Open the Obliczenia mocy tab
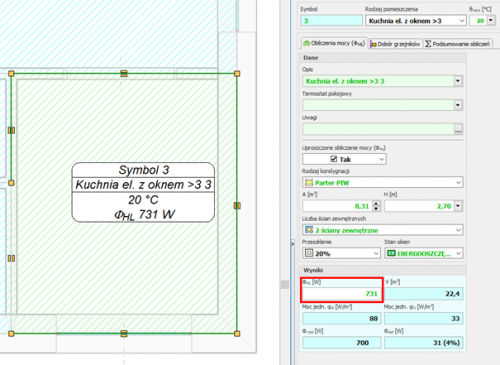 [334, 43]
